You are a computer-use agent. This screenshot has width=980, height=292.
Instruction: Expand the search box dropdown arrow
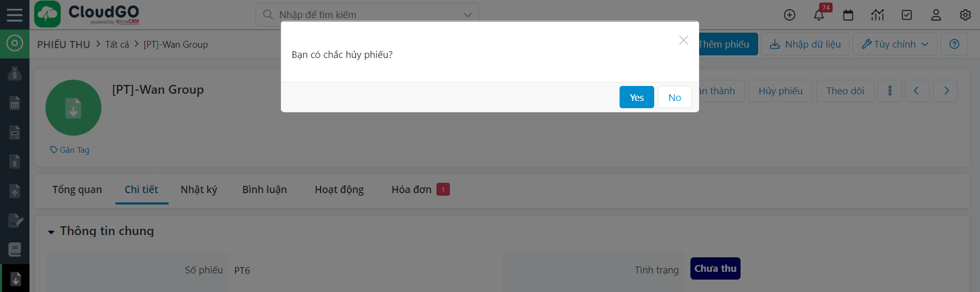[x=468, y=15]
